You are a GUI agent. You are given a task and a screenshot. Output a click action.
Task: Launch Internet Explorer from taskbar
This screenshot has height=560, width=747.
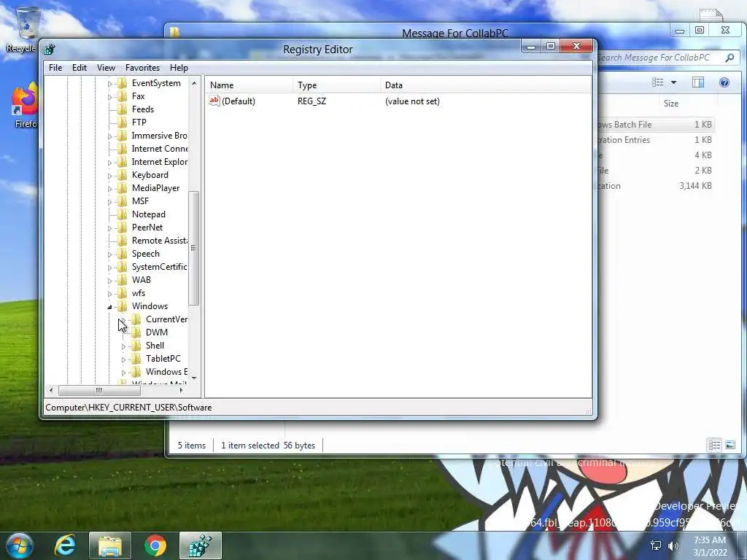point(65,545)
